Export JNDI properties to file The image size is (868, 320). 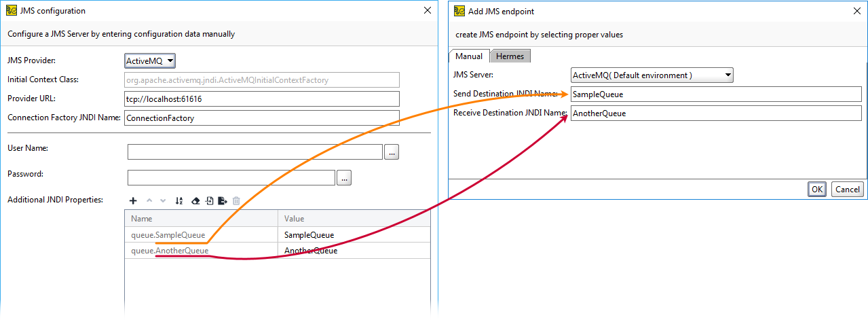click(223, 200)
